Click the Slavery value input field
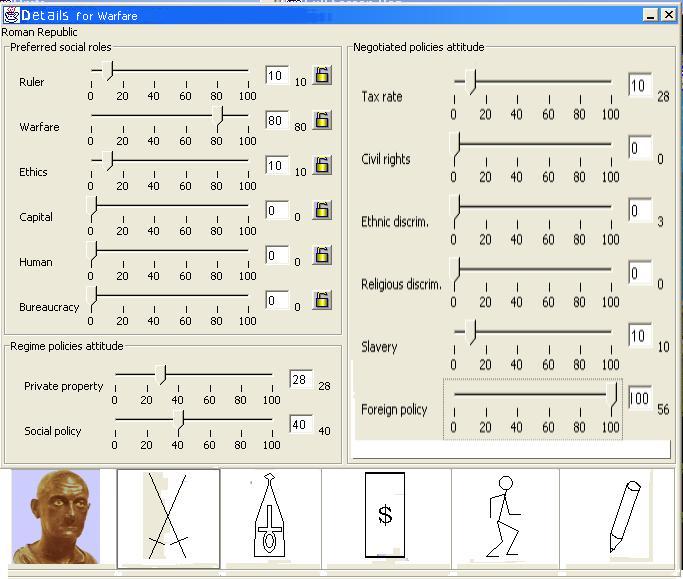 (640, 335)
